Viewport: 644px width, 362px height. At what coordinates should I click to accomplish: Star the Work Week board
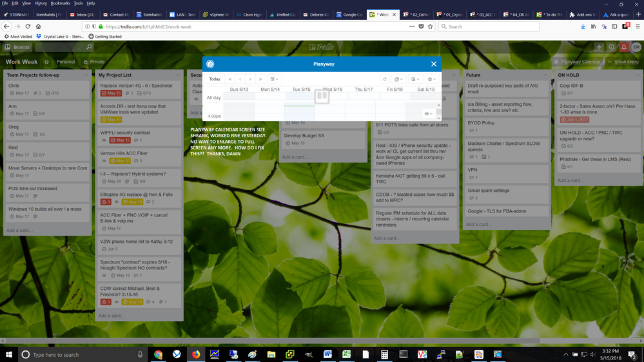coord(46,62)
